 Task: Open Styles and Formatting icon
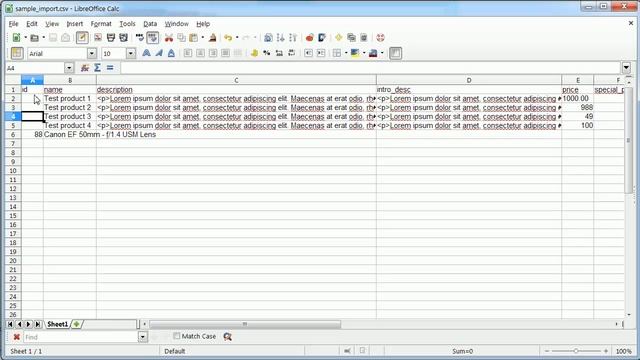[x=17, y=53]
